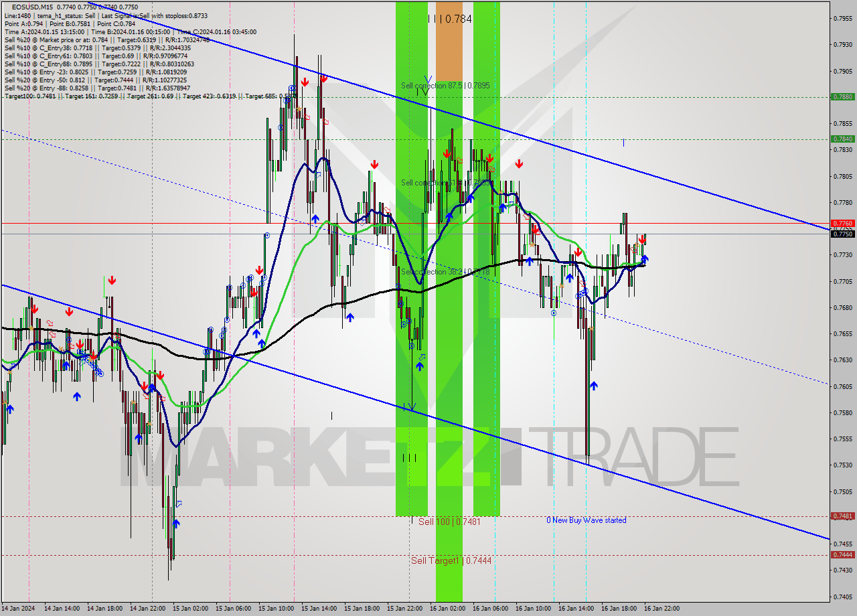This screenshot has height=616, width=857.
Task: Click the 0.7405 price axis tick
Action: coord(843,597)
